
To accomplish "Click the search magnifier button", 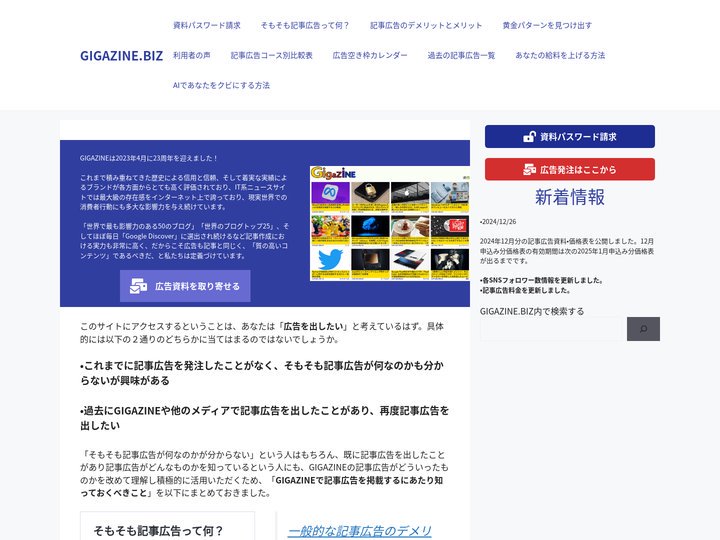I will coord(643,329).
